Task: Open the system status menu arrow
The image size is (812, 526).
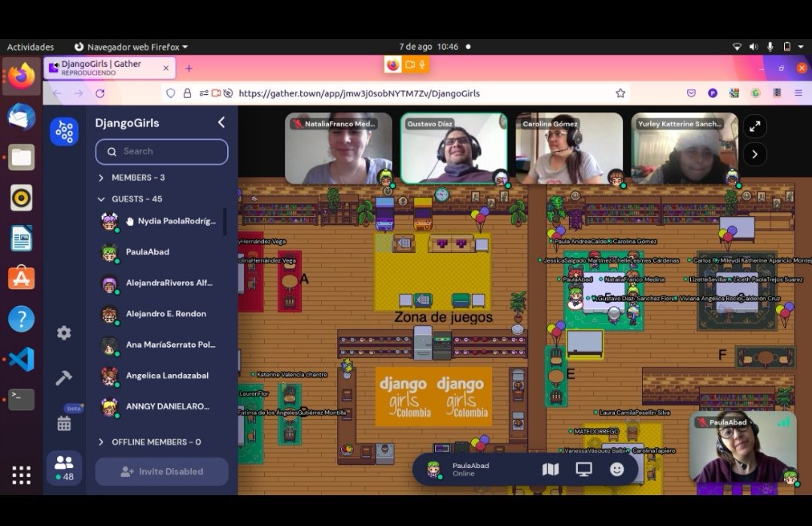Action: click(x=801, y=47)
